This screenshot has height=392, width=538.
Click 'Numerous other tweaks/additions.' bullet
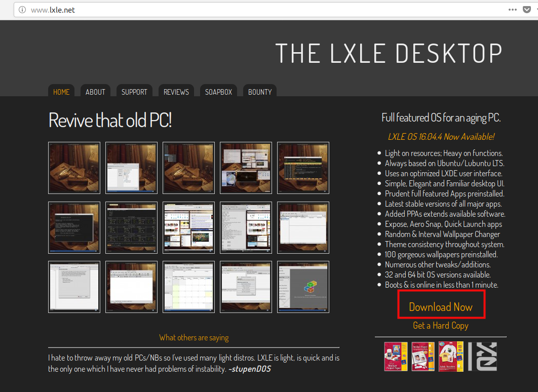[438, 264]
